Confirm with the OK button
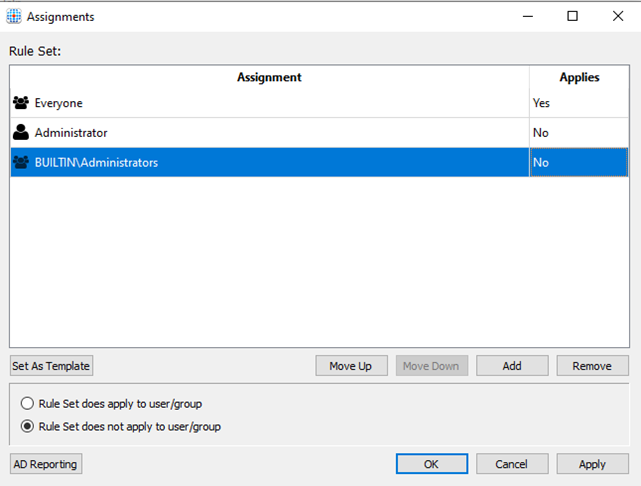 pyautogui.click(x=432, y=464)
